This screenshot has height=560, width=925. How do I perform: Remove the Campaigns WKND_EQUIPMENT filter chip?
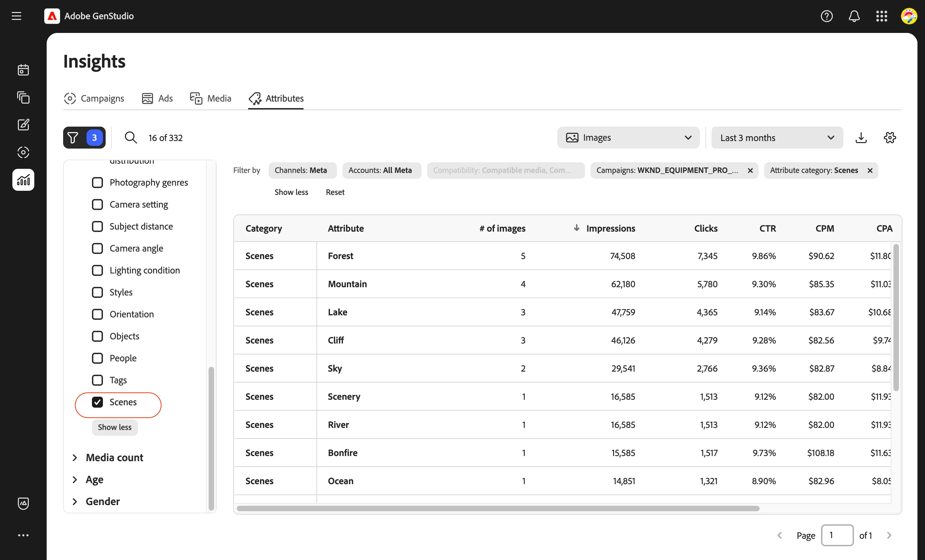[x=750, y=171]
